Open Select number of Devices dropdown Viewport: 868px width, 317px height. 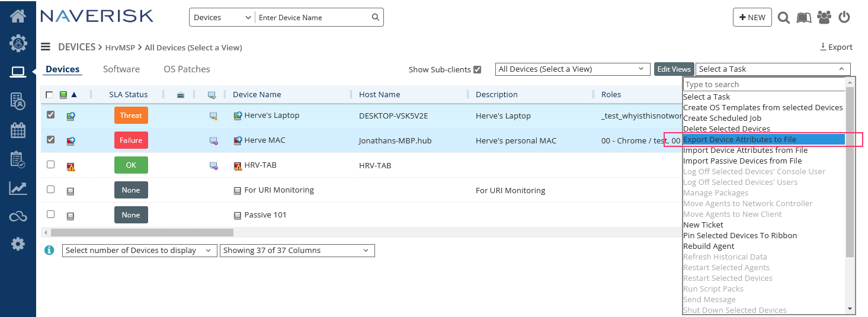[x=139, y=251]
